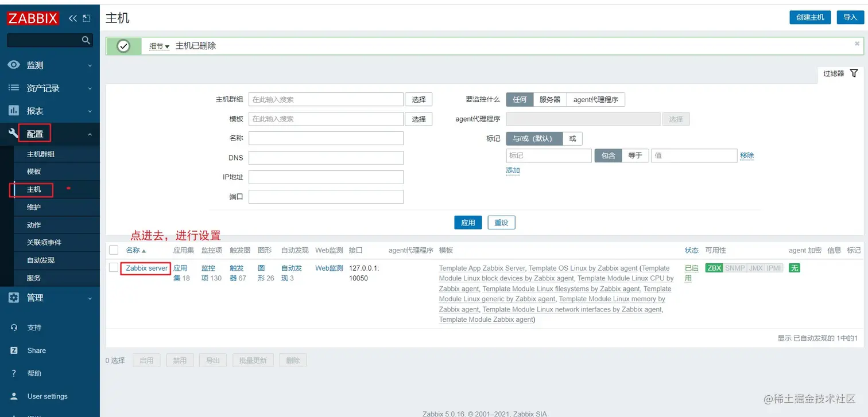The width and height of the screenshot is (868, 417).
Task: Sort by 状态 column header
Action: point(692,250)
